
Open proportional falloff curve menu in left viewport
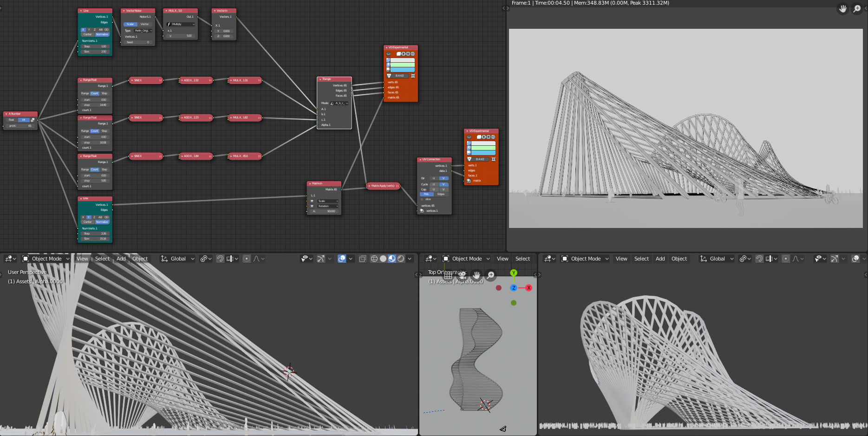(259, 259)
